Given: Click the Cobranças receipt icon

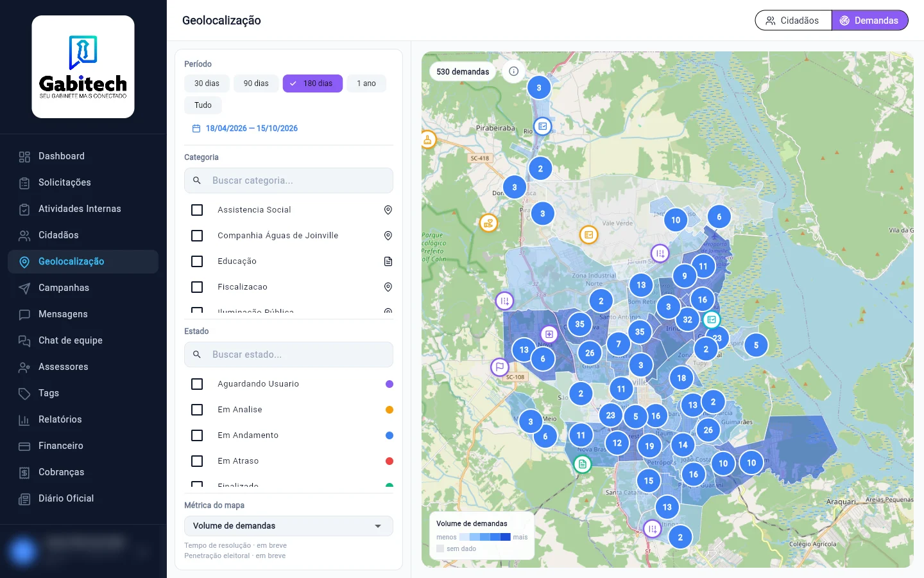Looking at the screenshot, I should coord(24,473).
